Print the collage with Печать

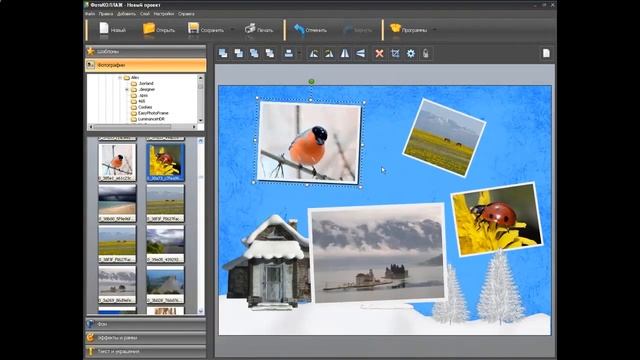[x=259, y=30]
